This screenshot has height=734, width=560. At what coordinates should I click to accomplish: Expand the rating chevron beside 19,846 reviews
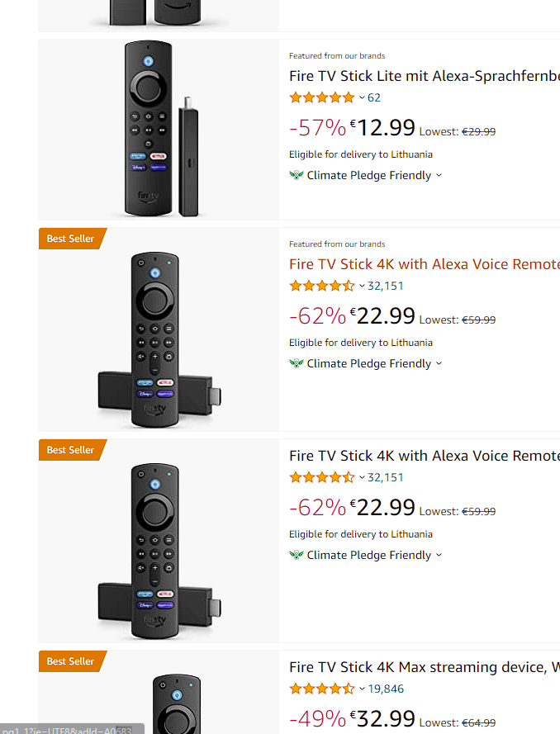(x=362, y=689)
